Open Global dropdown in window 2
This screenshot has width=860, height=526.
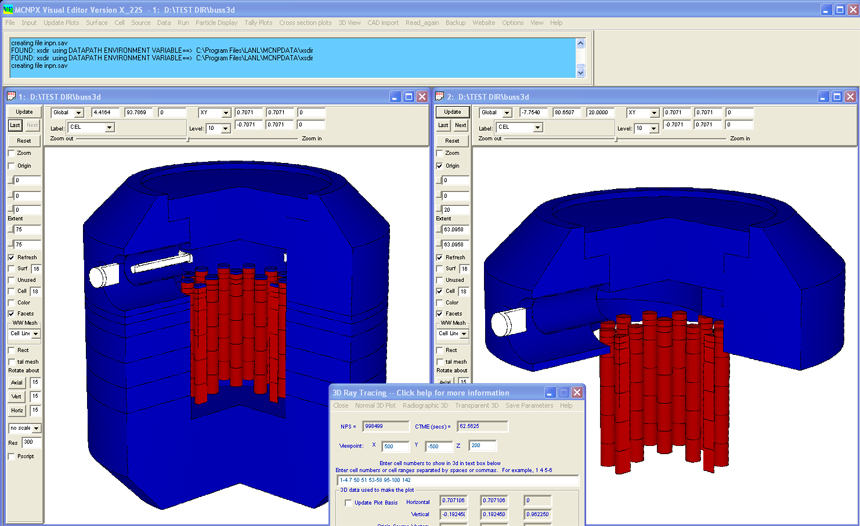tap(506, 113)
